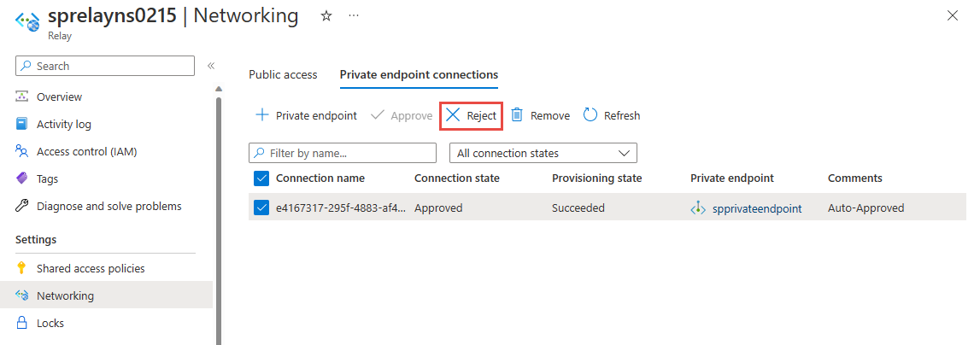980x345 pixels.
Task: Click the Refresh circular arrow icon
Action: pyautogui.click(x=590, y=115)
